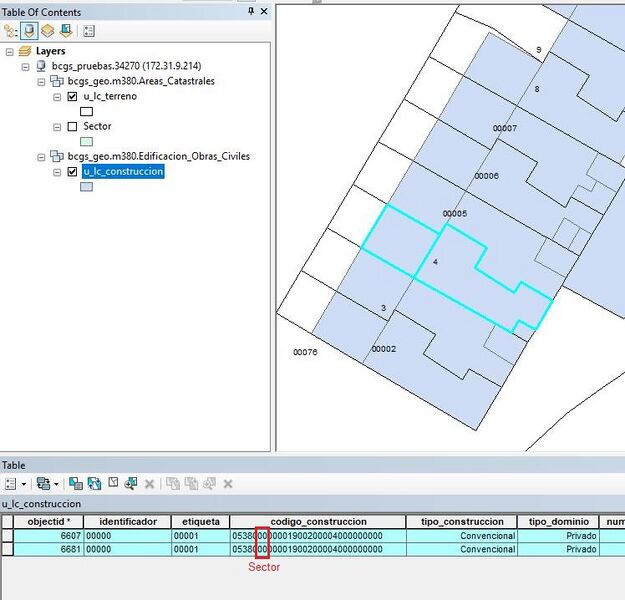Close the Table Of Contents panel
Image resolution: width=625 pixels, height=600 pixels.
click(x=264, y=12)
